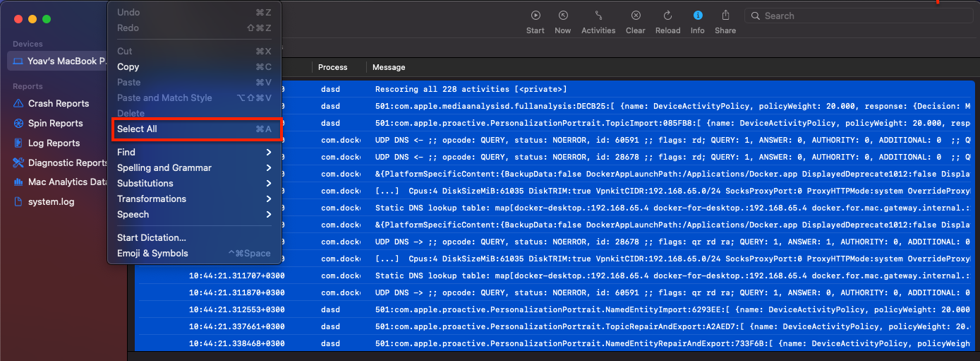Image resolution: width=980 pixels, height=361 pixels.
Task: Click the Share toolbar icon
Action: pos(725,16)
